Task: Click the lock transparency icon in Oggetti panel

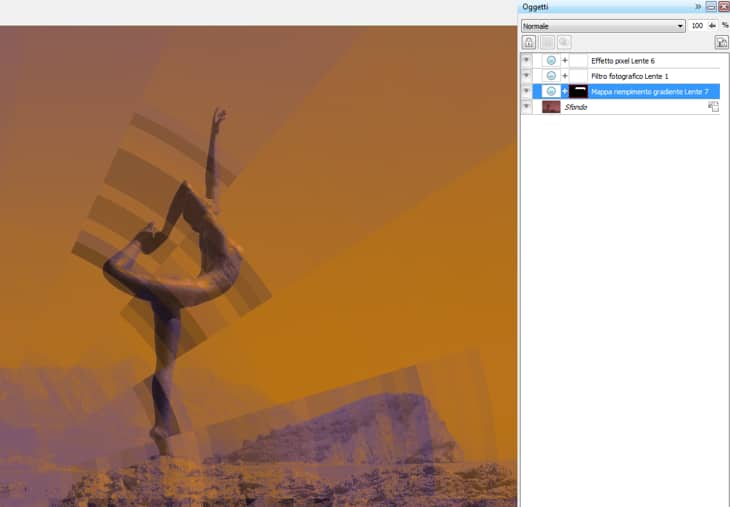Action: point(528,42)
